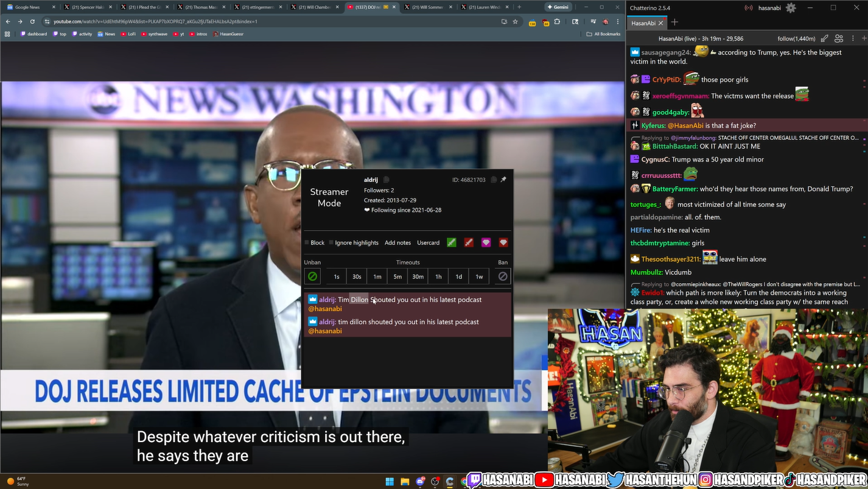Click the aldrij username in first message
This screenshot has width=868, height=489.
coord(327,300)
